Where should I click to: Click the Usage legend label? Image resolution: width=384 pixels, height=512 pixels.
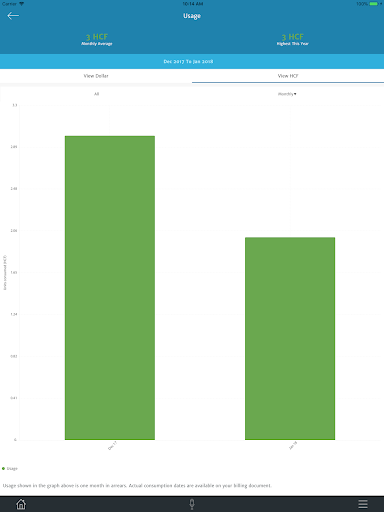pyautogui.click(x=12, y=468)
